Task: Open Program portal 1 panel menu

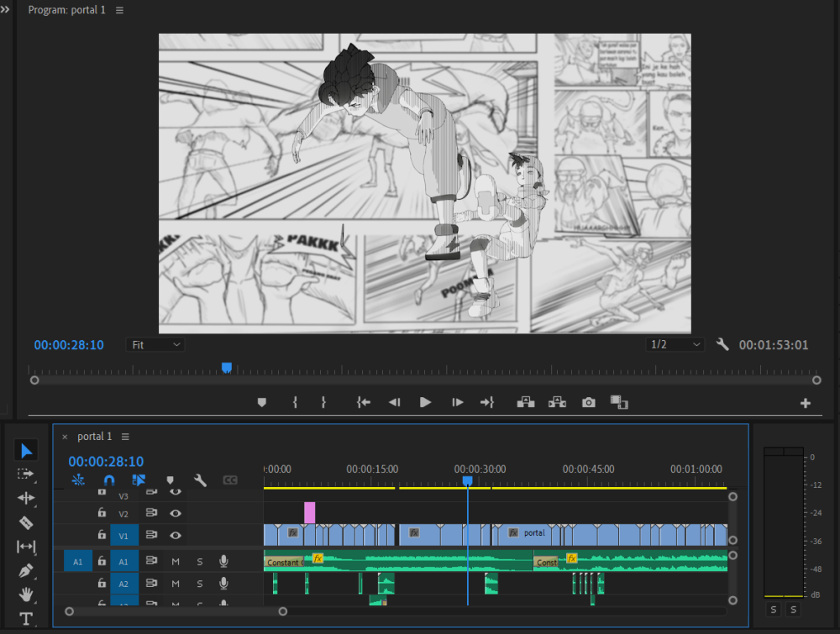Action: [x=119, y=10]
